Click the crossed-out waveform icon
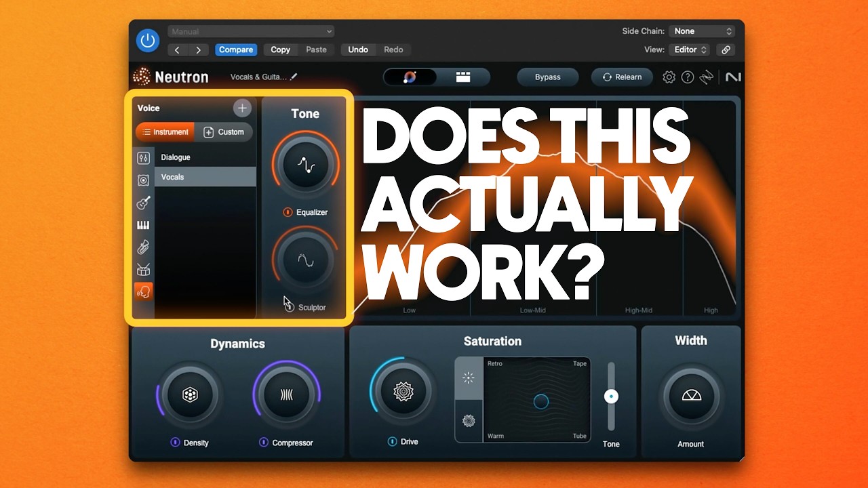Screen dimensions: 868x488 707,77
